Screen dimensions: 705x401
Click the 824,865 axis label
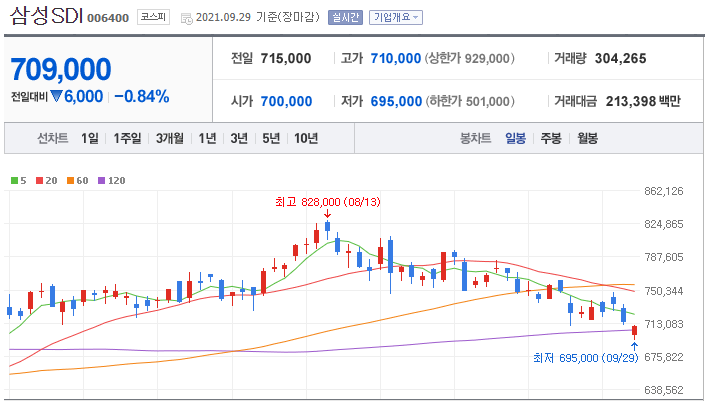(x=663, y=224)
